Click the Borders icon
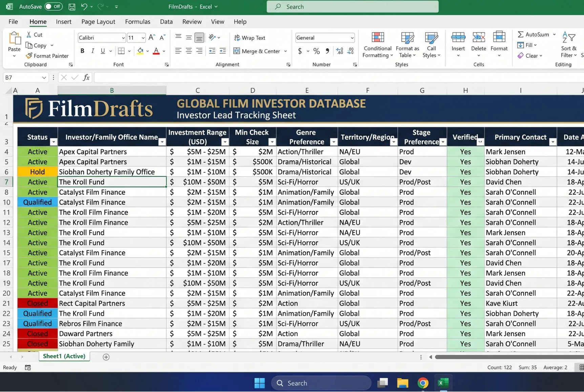This screenshot has width=584, height=392. pos(121,51)
